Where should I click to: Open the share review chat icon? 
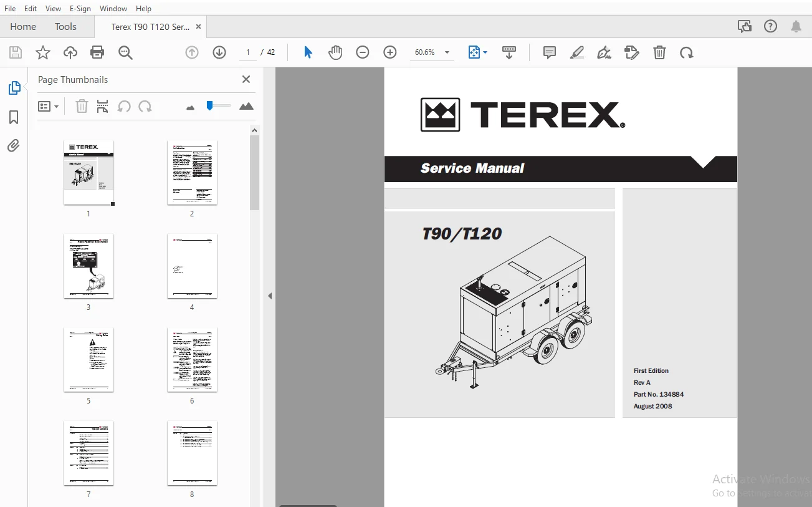point(744,26)
